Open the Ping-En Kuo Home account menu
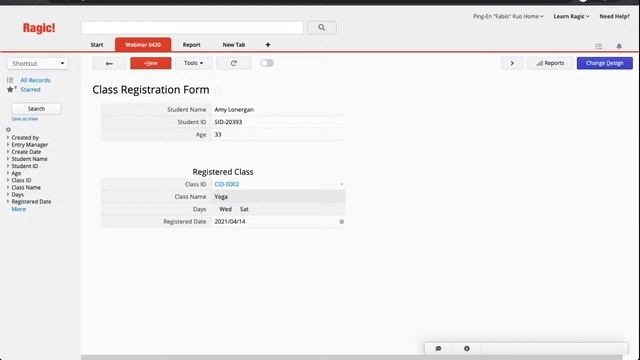This screenshot has width=640, height=360. tap(508, 16)
